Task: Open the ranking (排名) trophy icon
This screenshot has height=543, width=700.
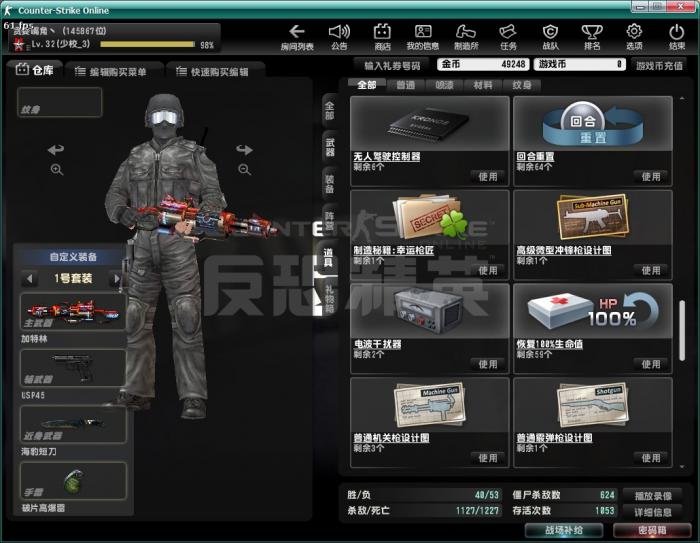Action: [592, 37]
